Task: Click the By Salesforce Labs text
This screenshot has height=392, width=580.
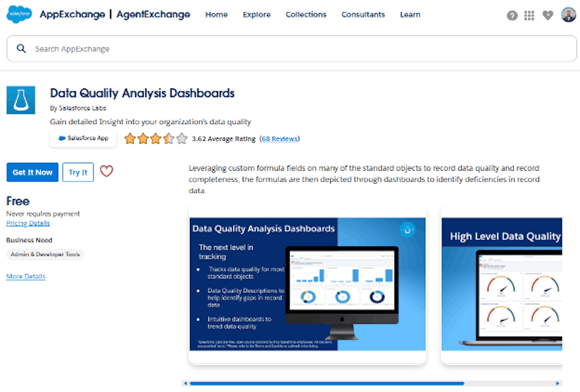Action: point(78,108)
